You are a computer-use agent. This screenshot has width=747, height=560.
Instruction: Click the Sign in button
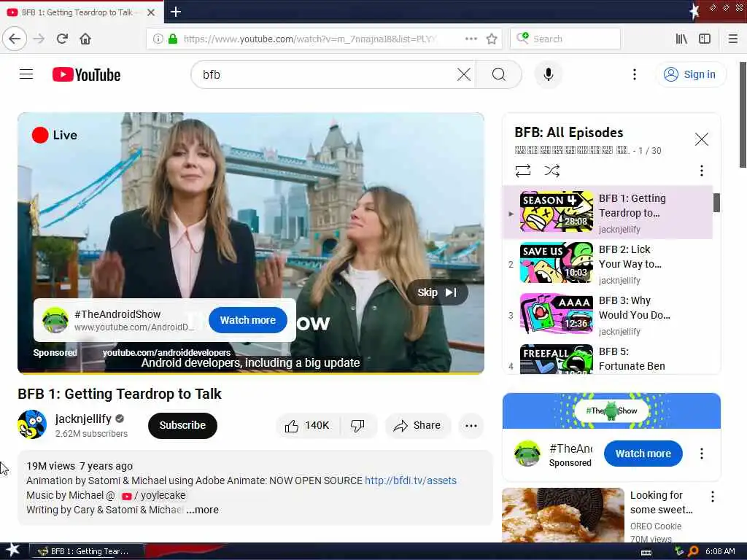tap(691, 74)
